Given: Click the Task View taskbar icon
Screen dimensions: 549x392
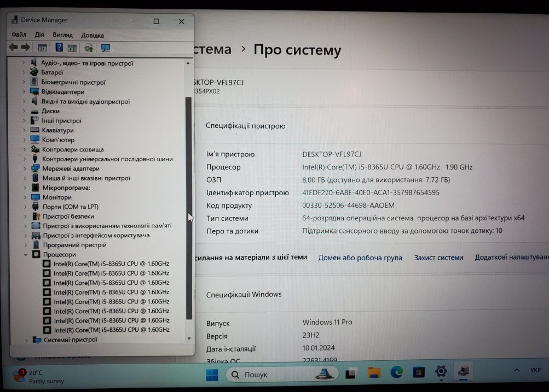Looking at the screenshot, I should click(351, 373).
